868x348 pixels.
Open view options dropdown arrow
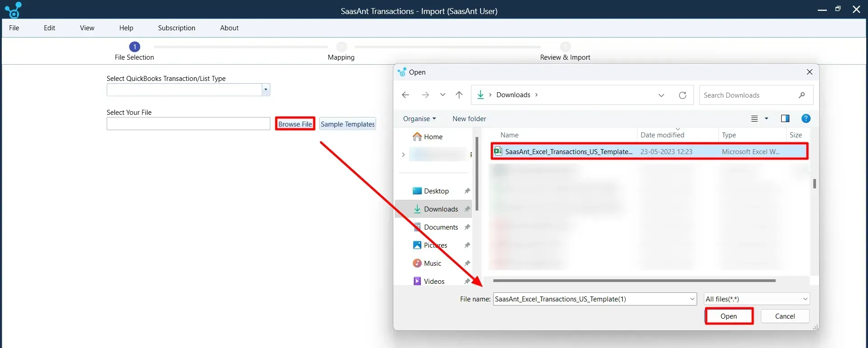[x=766, y=119]
